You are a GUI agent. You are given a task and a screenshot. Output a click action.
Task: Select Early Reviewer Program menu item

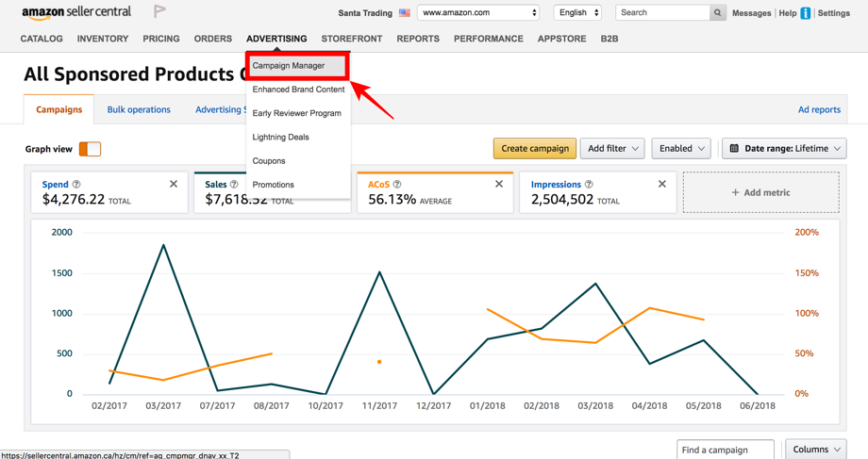(298, 113)
